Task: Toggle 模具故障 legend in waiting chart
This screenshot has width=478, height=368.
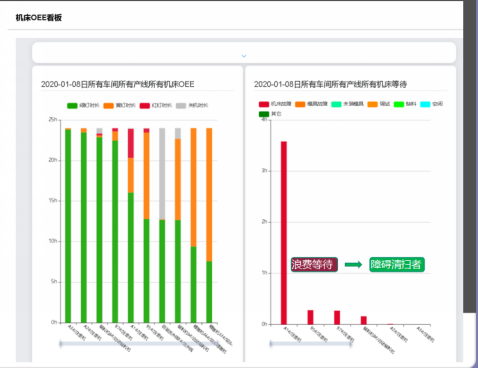Action: click(x=311, y=104)
